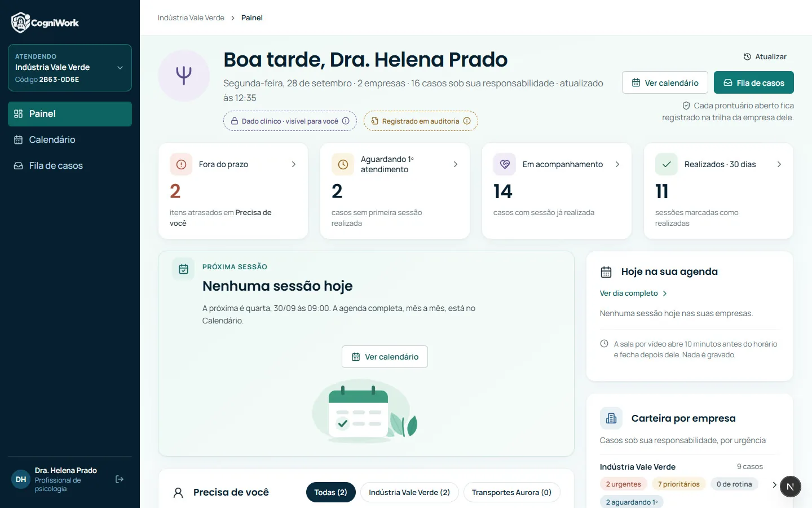This screenshot has width=812, height=508.
Task: Click the Carteira por empresa building icon
Action: tap(611, 418)
